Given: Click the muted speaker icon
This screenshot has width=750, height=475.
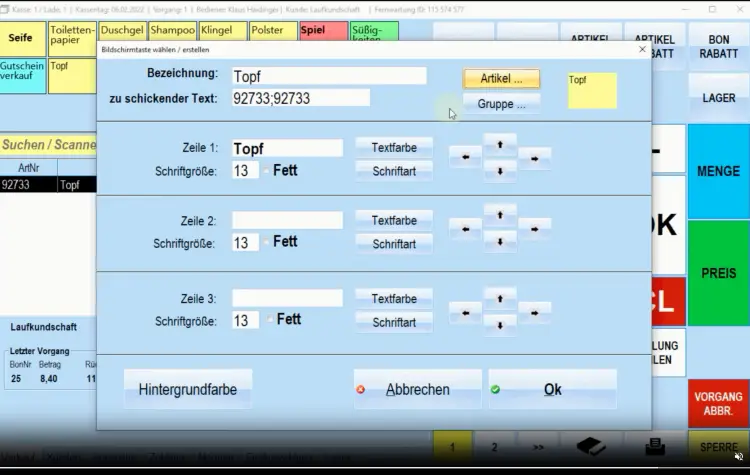Looking at the screenshot, I should click(739, 456).
